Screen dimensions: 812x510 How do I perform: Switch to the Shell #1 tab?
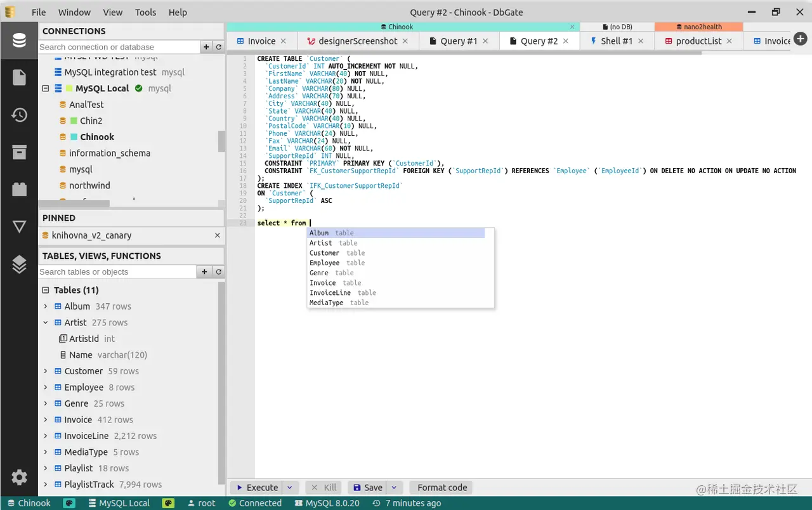coord(617,41)
